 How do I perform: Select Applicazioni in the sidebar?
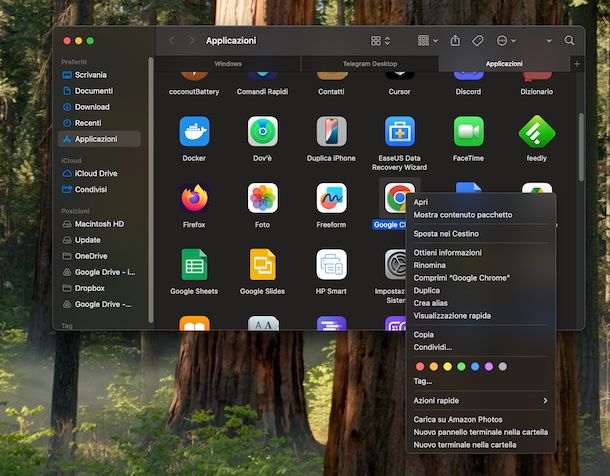coord(99,139)
